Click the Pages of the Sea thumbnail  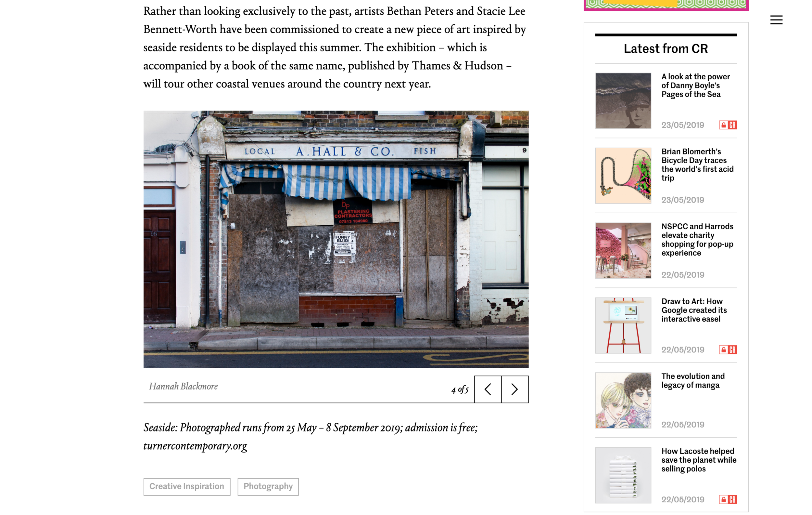(x=623, y=100)
